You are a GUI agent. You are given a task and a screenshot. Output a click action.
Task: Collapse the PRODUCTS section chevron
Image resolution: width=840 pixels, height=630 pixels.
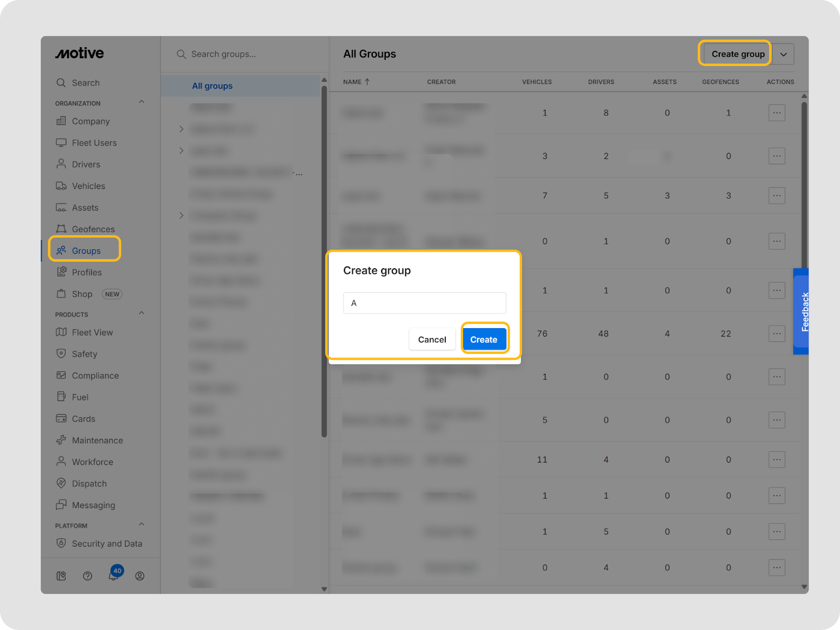point(141,313)
